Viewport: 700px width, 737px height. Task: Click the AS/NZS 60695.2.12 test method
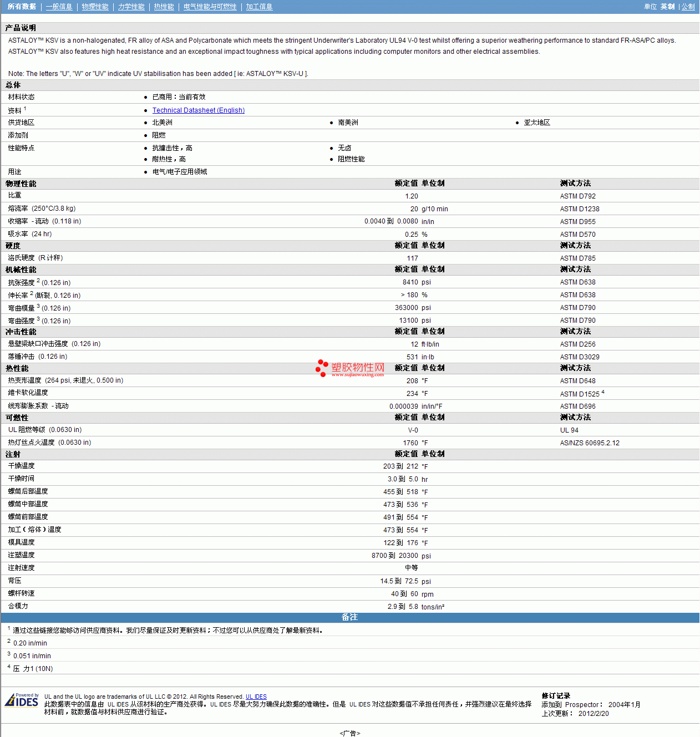[x=590, y=443]
